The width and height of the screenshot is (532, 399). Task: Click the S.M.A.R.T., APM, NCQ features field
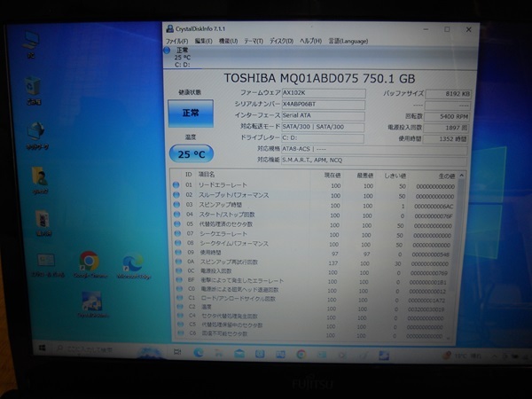(374, 160)
